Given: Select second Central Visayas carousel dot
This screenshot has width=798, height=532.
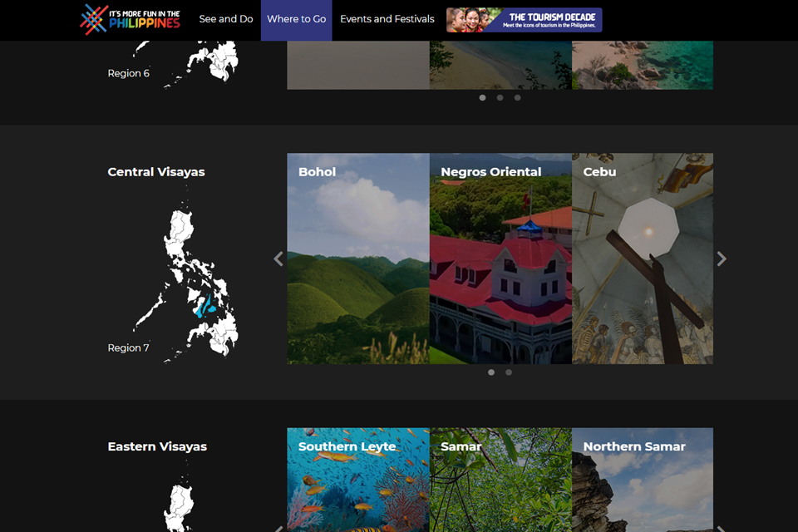Looking at the screenshot, I should (509, 372).
